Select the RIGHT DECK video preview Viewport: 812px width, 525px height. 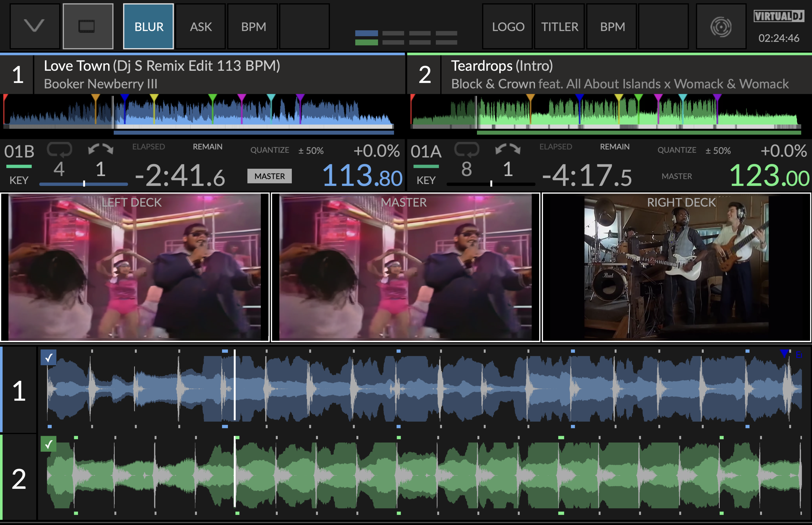676,267
